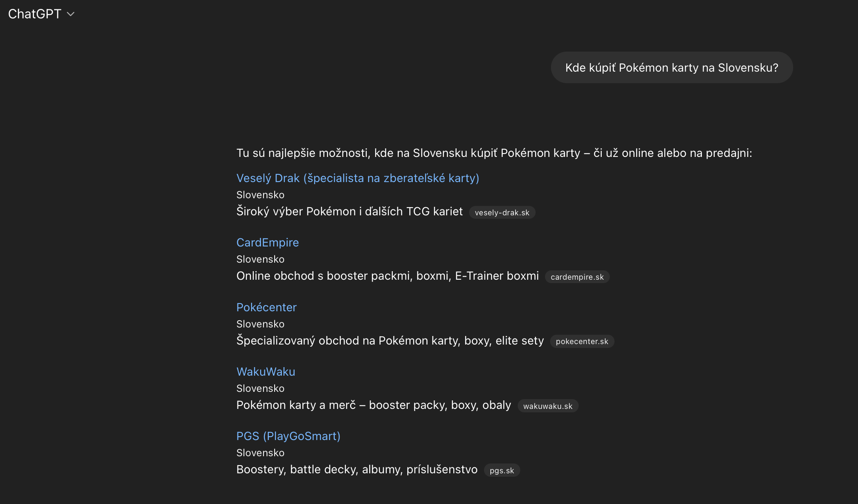858x504 pixels.
Task: Open the Veselý Drak store link
Action: click(358, 178)
